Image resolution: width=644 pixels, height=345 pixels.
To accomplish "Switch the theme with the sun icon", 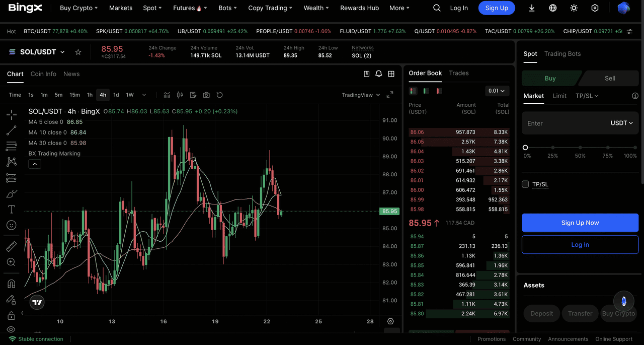I will pos(574,8).
